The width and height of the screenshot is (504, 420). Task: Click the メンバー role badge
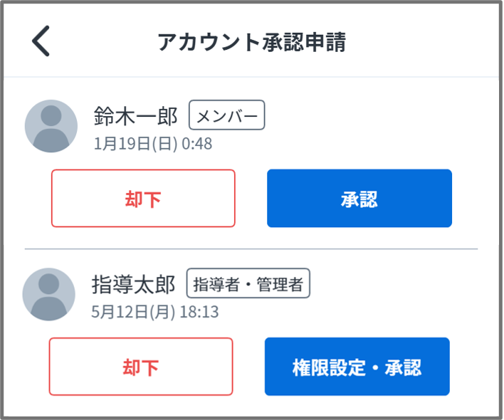(x=226, y=115)
